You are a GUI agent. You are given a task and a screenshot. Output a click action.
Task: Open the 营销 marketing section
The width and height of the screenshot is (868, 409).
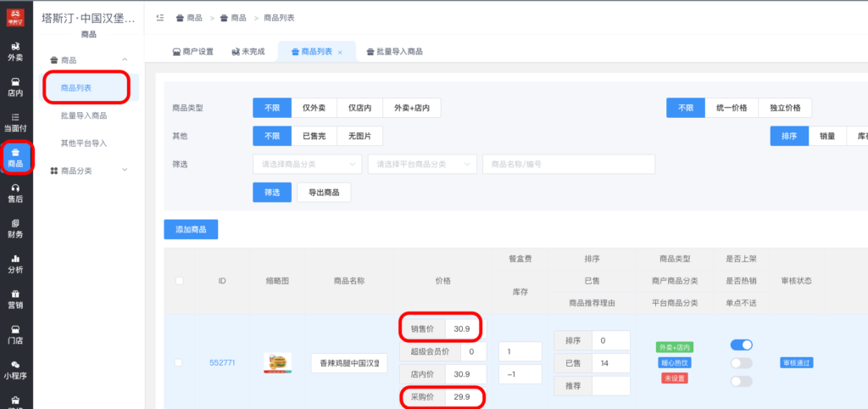15,300
